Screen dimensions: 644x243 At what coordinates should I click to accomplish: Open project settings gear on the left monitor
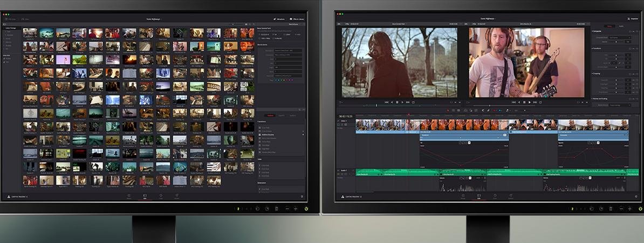point(302,197)
